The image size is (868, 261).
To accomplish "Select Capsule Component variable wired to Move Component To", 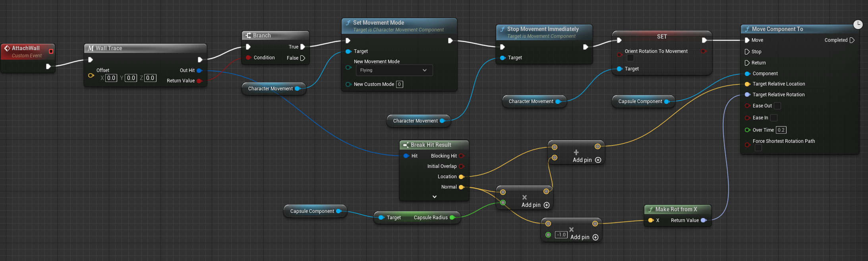I will point(644,101).
